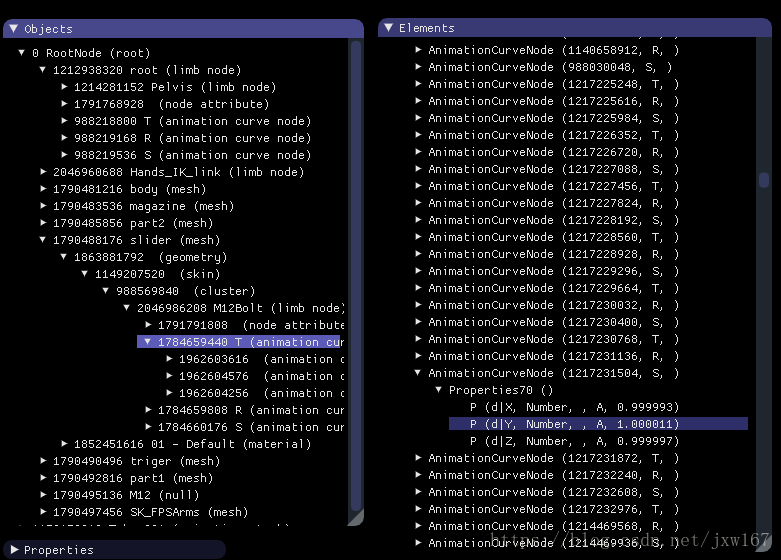Expand 1962603616 animation child arrow
This screenshot has width=781, height=560.
tap(169, 358)
